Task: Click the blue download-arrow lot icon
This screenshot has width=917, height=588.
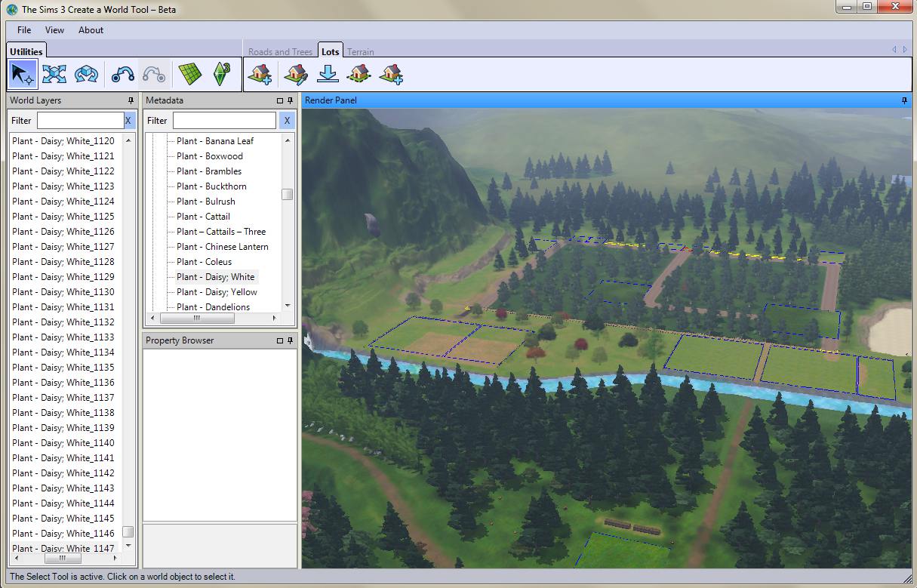Action: click(x=328, y=74)
